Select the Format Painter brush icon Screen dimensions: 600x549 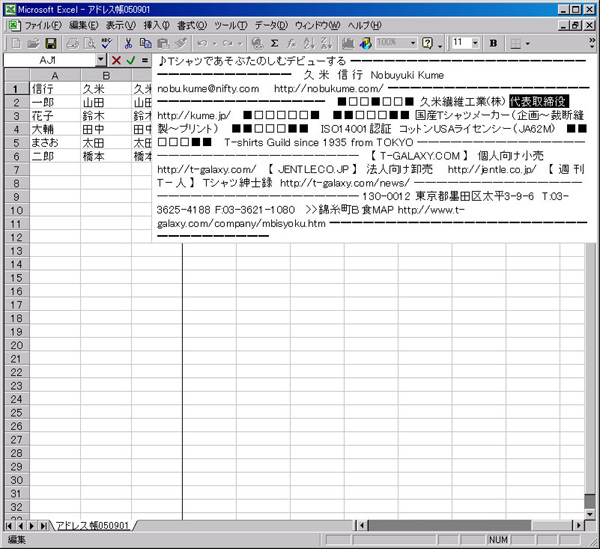coord(181,43)
